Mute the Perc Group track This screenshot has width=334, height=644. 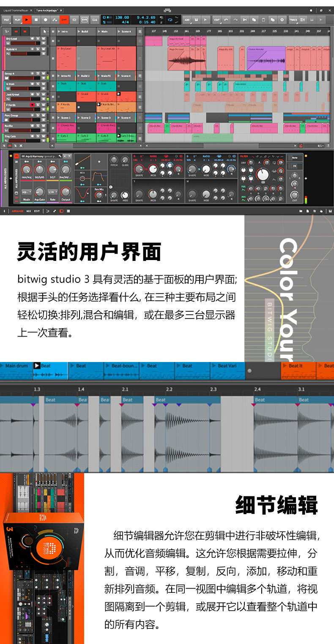(43, 115)
